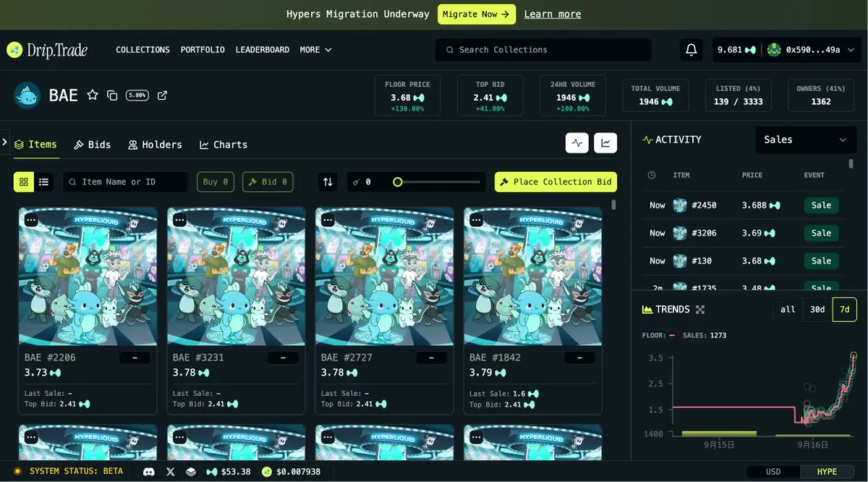Click the SYSTEM STATUS: BETA indicator
868x482 pixels.
point(68,472)
